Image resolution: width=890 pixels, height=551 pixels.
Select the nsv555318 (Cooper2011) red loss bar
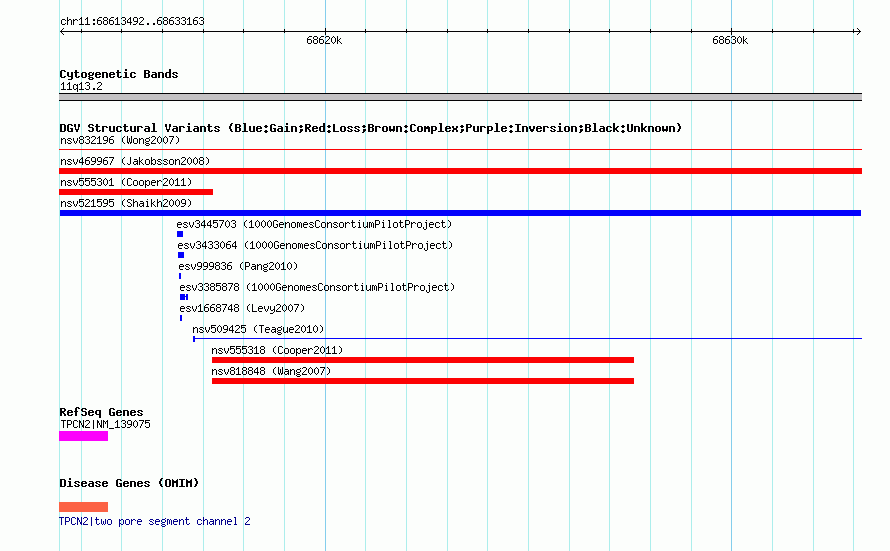tap(423, 360)
